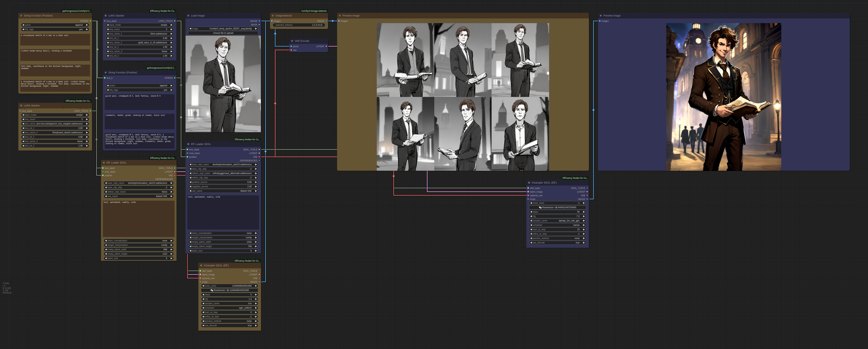Screen dimensions: 868x349
Task: Click text box 'cinematic, bokeh, grime, looking at viewer'
Action: (x=139, y=121)
